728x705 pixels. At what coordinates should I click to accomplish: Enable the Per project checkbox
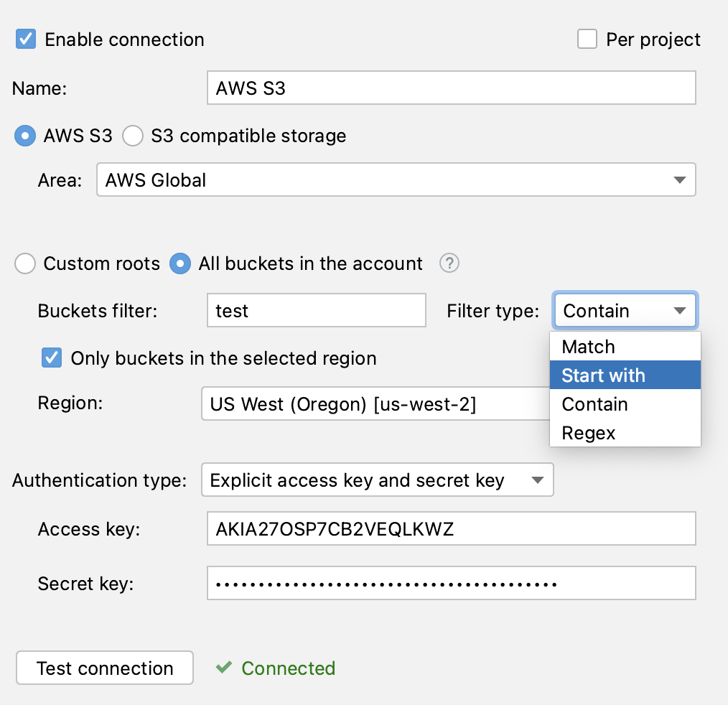pyautogui.click(x=587, y=39)
